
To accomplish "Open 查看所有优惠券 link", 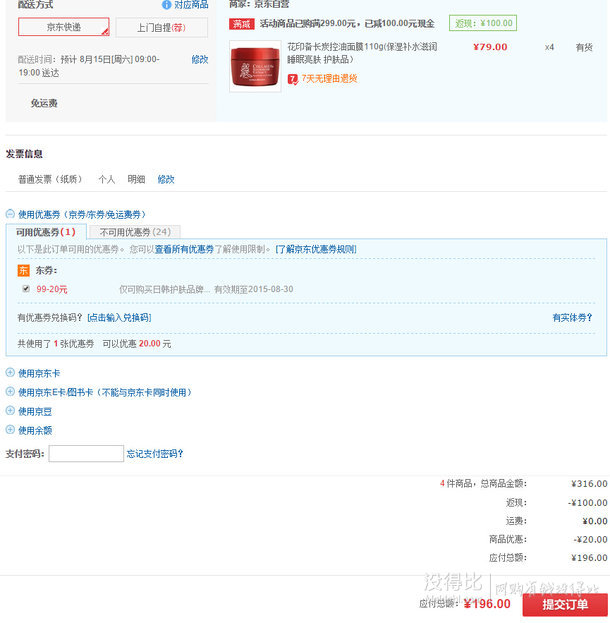I will [x=184, y=250].
